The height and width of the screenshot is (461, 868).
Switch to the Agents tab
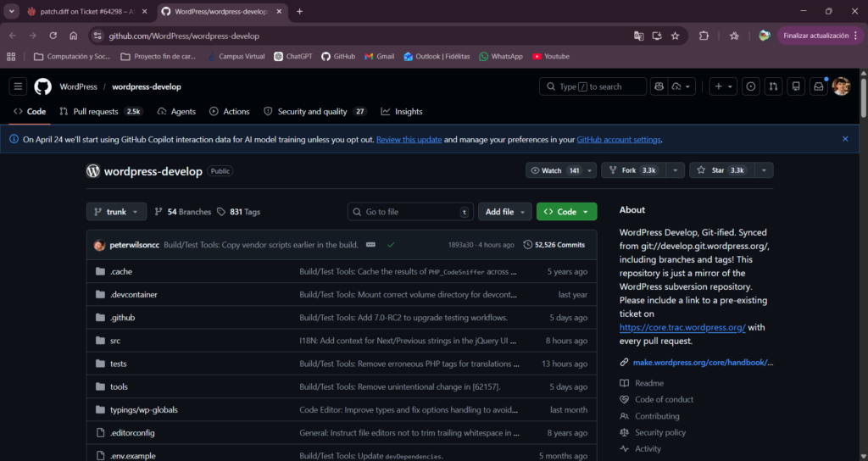176,111
